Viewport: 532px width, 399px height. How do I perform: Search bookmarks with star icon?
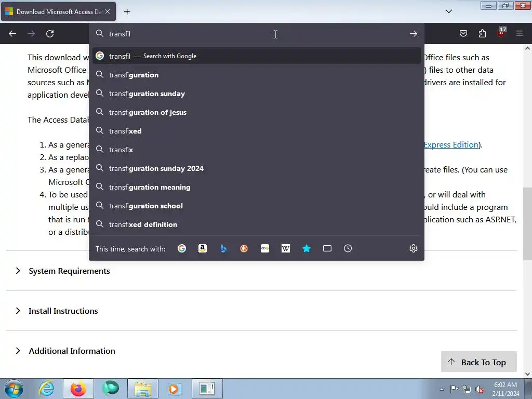coord(307,248)
